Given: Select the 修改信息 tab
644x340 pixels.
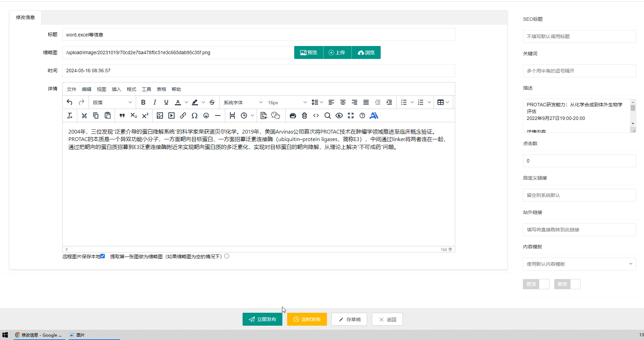Looking at the screenshot, I should pos(25,17).
